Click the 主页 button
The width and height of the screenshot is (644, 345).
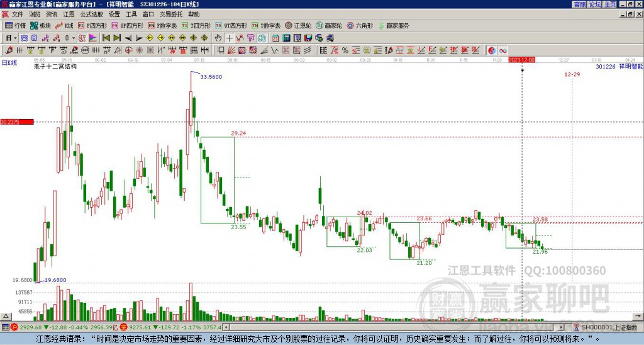[609, 4]
